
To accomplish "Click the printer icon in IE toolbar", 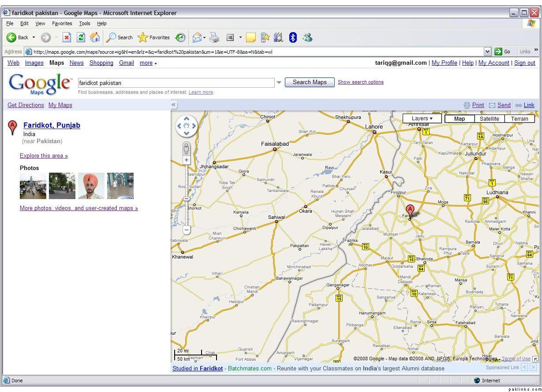I will pyautogui.click(x=214, y=37).
